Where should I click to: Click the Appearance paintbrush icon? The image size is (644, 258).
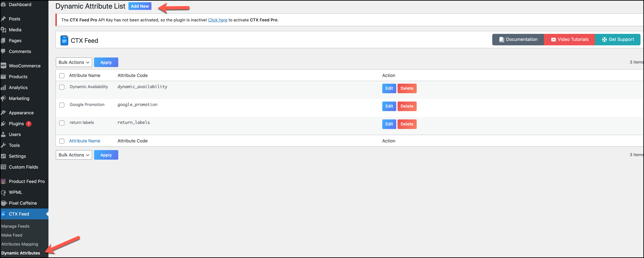(3, 113)
